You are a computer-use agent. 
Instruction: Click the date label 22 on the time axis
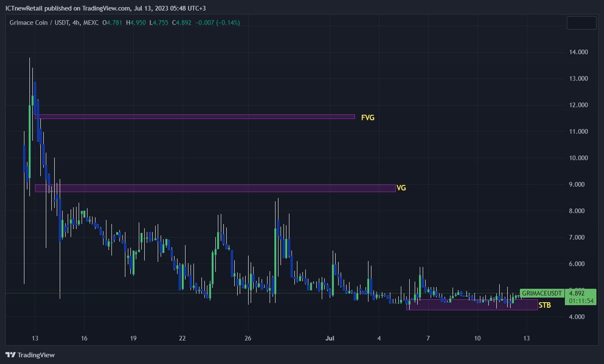(x=182, y=338)
